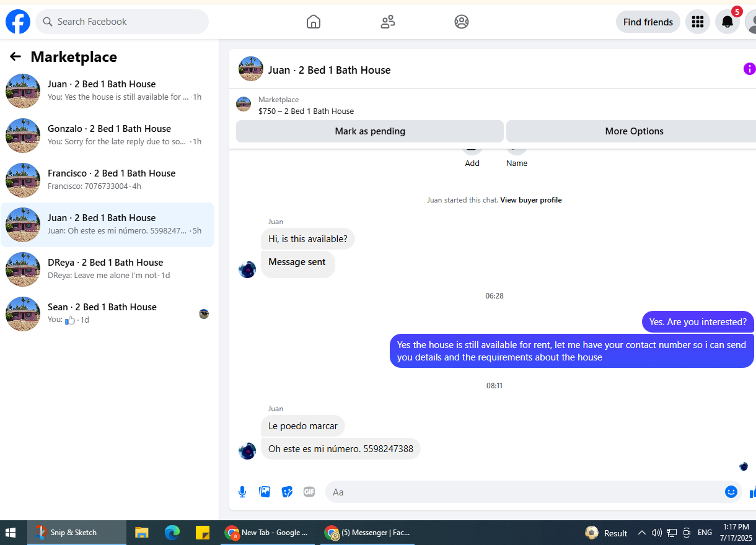Select the Juan chat with phone number

[x=107, y=225]
